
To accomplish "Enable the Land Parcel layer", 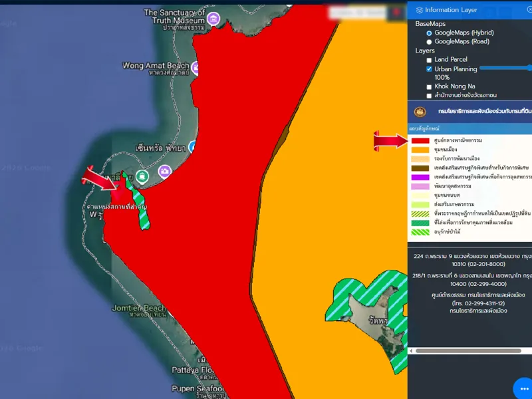I will click(x=429, y=60).
